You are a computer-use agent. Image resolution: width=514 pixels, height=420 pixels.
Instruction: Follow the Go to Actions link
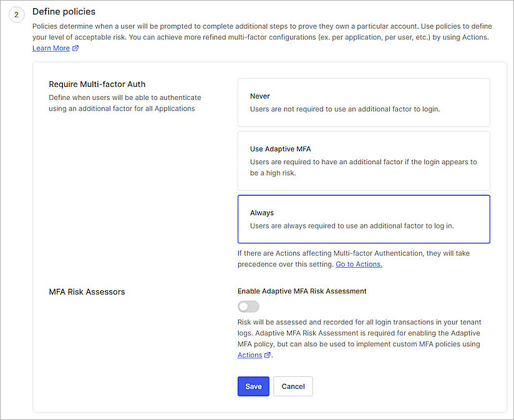359,264
